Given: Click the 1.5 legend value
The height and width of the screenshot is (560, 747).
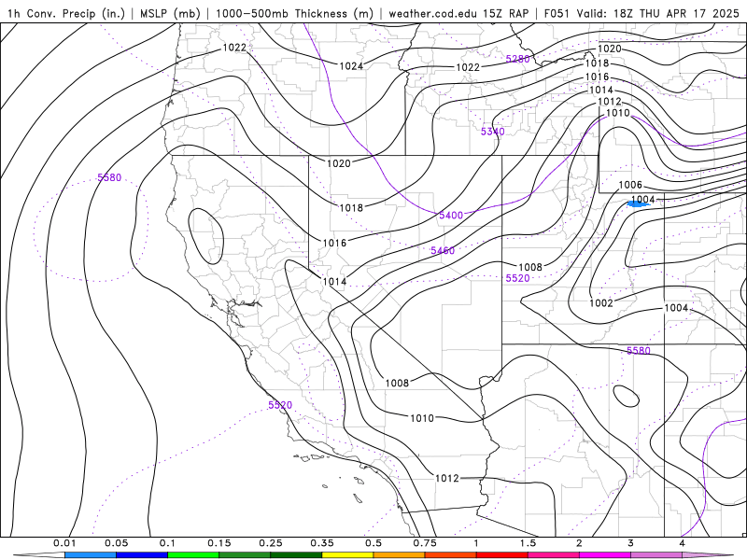Looking at the screenshot, I should pyautogui.click(x=528, y=543).
